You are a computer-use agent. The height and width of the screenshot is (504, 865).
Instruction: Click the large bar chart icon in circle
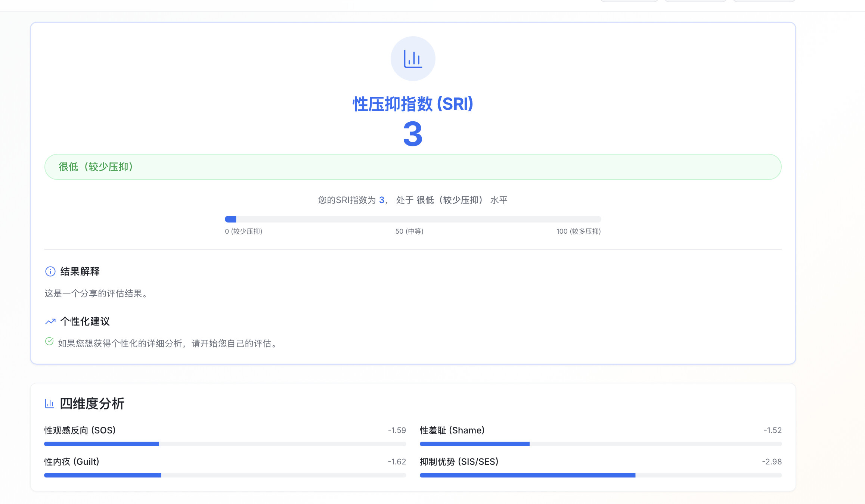click(413, 59)
